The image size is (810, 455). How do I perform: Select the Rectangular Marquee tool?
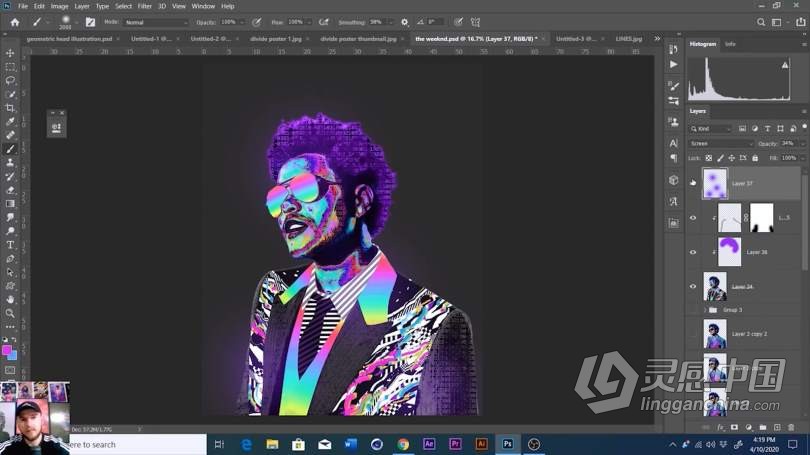click(10, 67)
